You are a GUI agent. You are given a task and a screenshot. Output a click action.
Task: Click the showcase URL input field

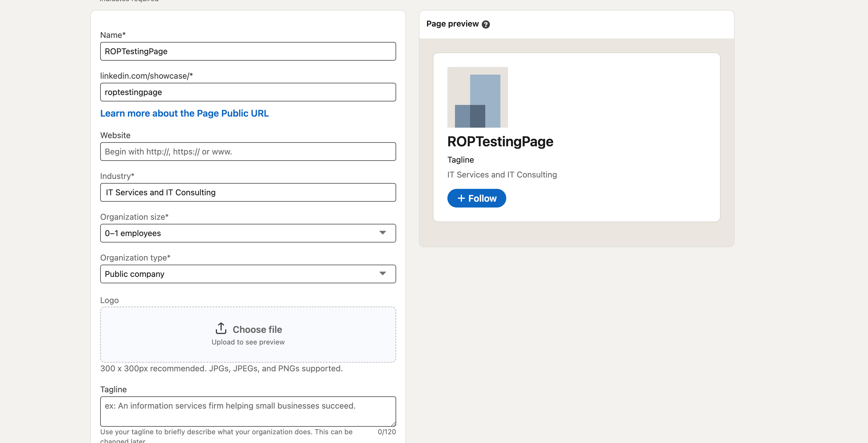click(248, 92)
